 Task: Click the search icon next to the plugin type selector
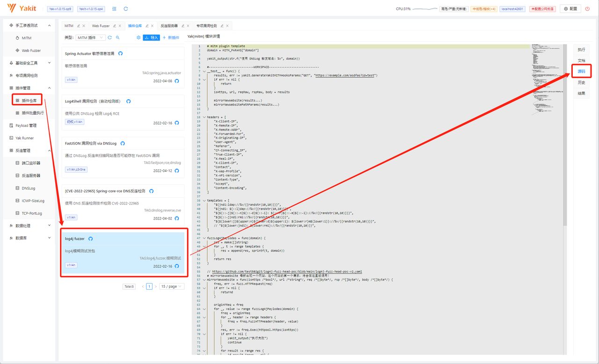(117, 37)
